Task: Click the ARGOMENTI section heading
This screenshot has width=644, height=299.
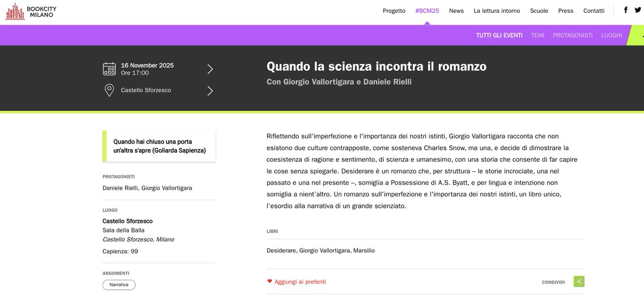Action: [115, 273]
